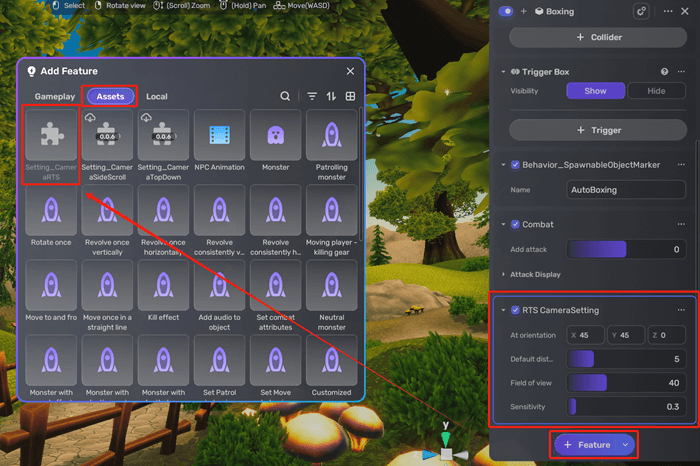The image size is (700, 466).
Task: Open the Local tab
Action: click(x=157, y=96)
